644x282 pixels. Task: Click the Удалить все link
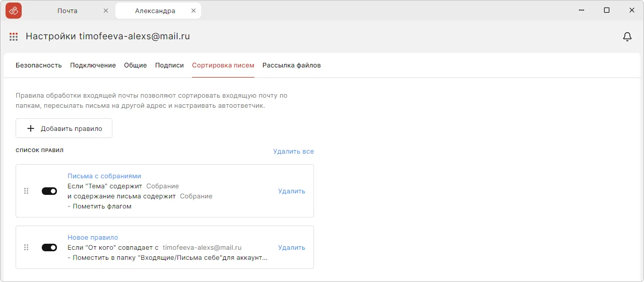(x=293, y=151)
